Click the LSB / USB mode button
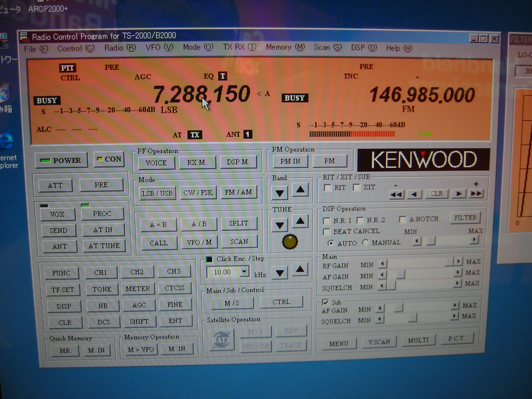 click(157, 194)
